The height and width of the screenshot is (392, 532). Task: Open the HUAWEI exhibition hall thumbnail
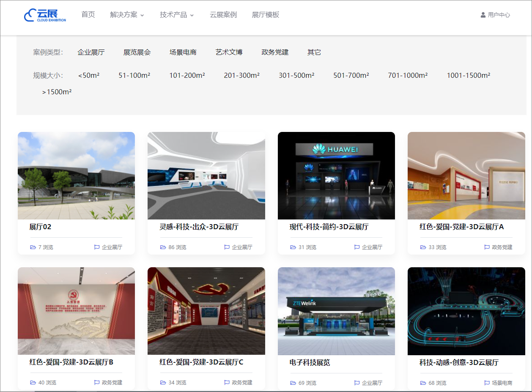point(336,175)
